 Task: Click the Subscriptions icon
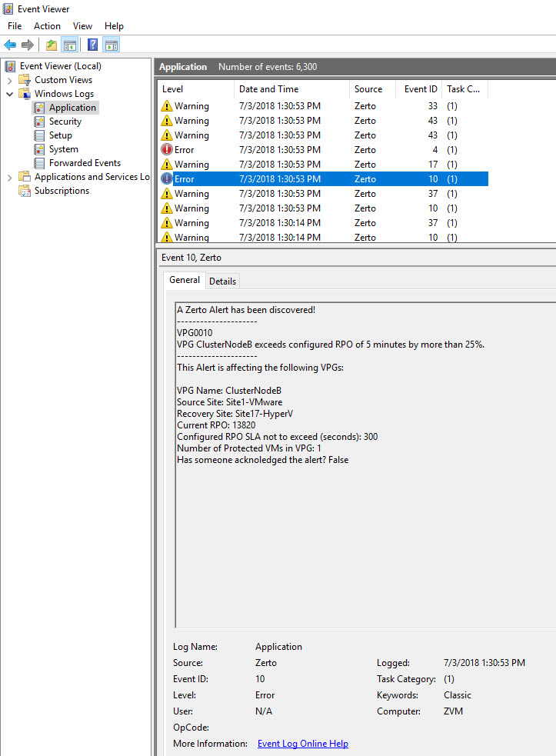click(x=25, y=191)
